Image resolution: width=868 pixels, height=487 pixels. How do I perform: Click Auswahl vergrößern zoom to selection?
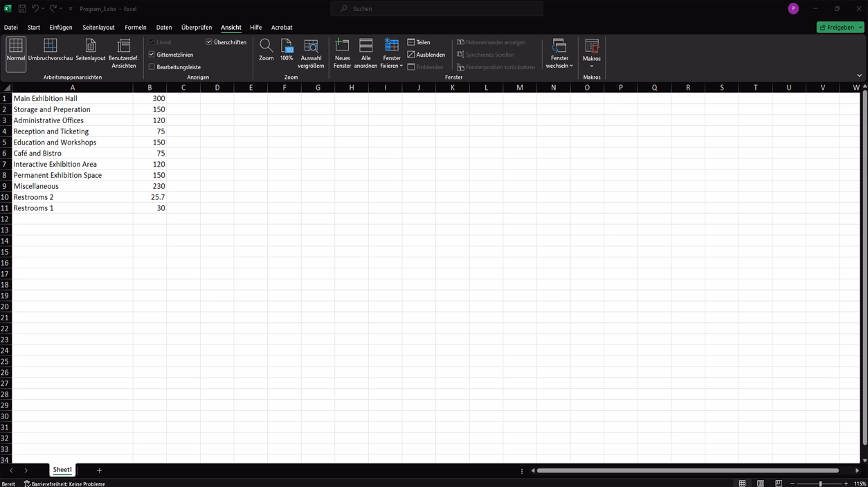coord(311,53)
